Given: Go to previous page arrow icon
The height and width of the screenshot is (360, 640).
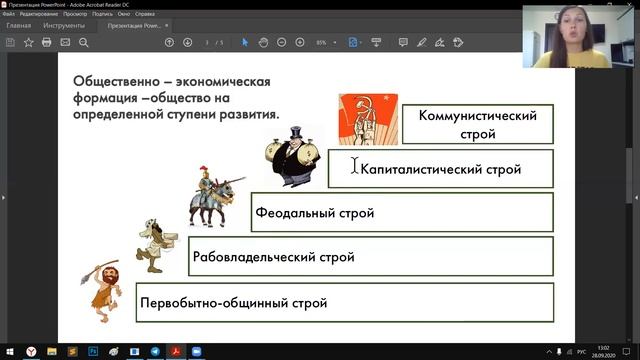Looking at the screenshot, I should [169, 42].
